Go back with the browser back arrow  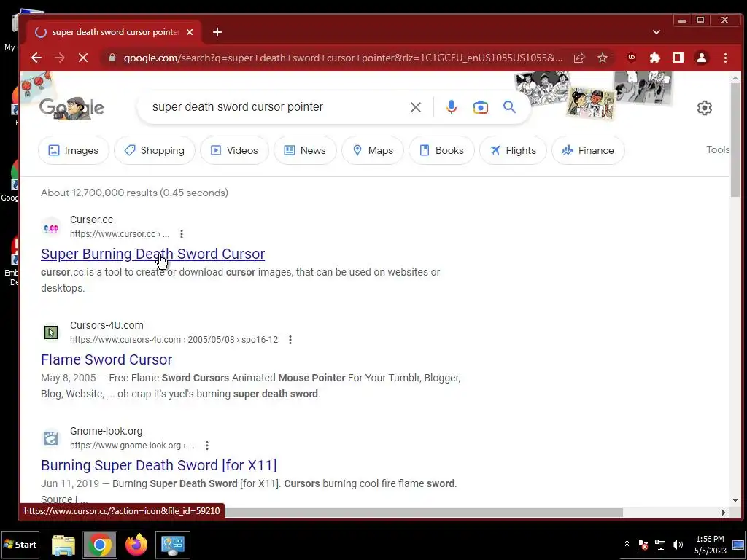click(x=36, y=58)
